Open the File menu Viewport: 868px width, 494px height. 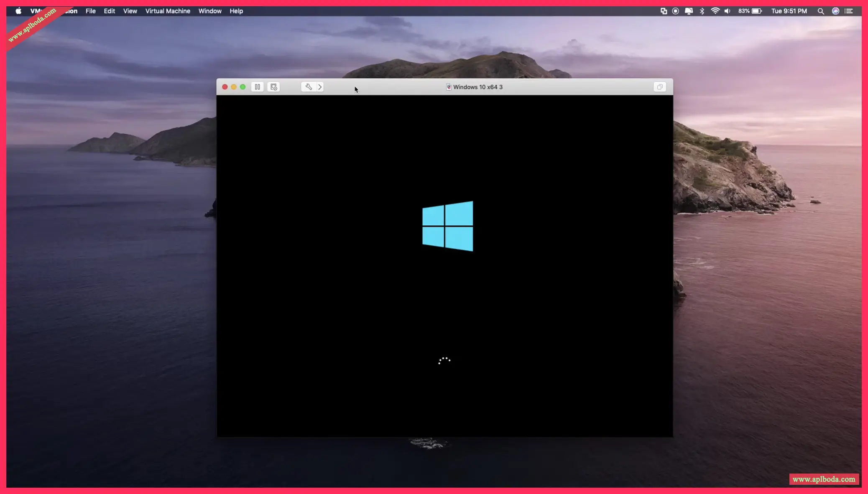click(x=90, y=11)
